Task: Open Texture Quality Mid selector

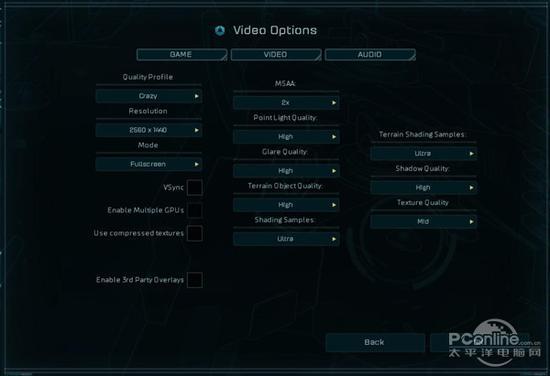Action: click(423, 222)
